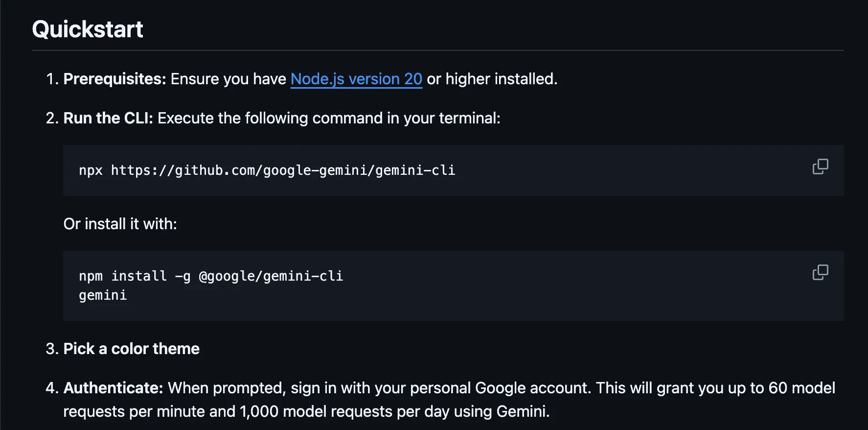Click the standalone gemini code line
Image resolution: width=868 pixels, height=430 pixels.
click(103, 295)
